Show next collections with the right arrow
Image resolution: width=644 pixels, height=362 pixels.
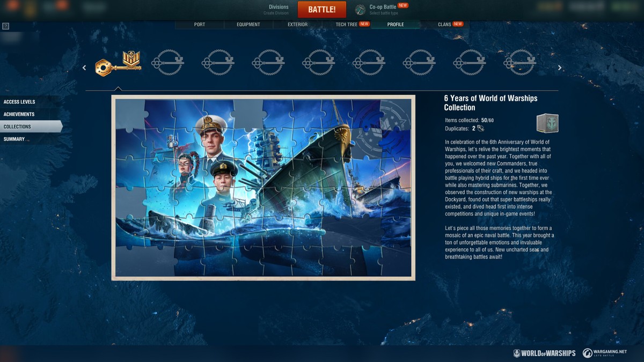click(560, 68)
